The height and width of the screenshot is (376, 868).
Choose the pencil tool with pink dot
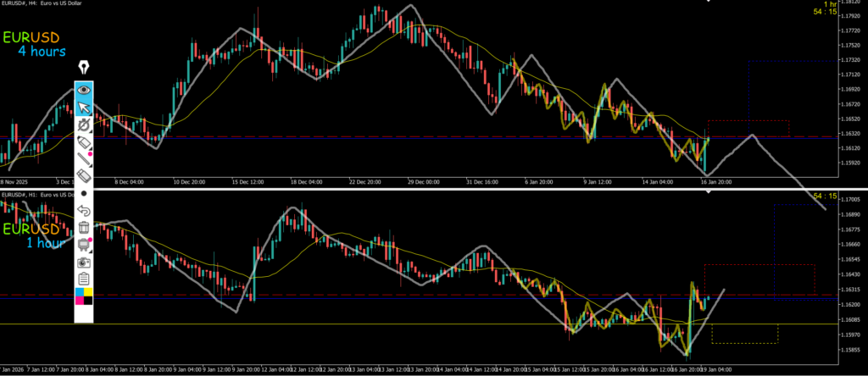click(x=84, y=158)
